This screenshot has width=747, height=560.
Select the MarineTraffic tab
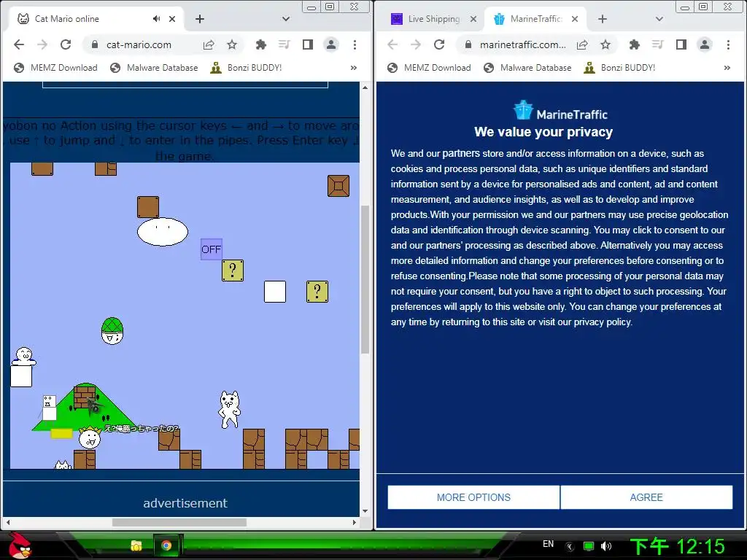point(536,19)
